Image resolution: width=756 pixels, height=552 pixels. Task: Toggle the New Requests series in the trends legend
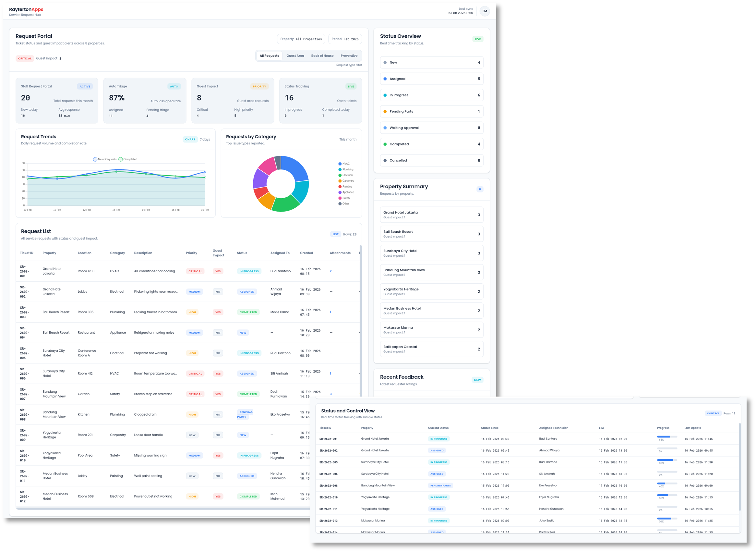pyautogui.click(x=105, y=159)
